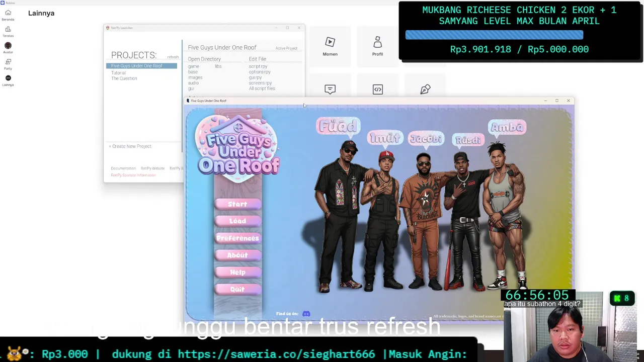Click the Active Project label in launcher

coord(286,48)
